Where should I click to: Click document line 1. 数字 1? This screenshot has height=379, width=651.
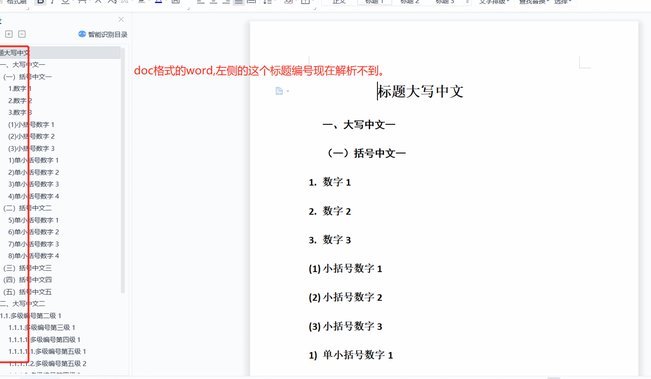tap(330, 182)
